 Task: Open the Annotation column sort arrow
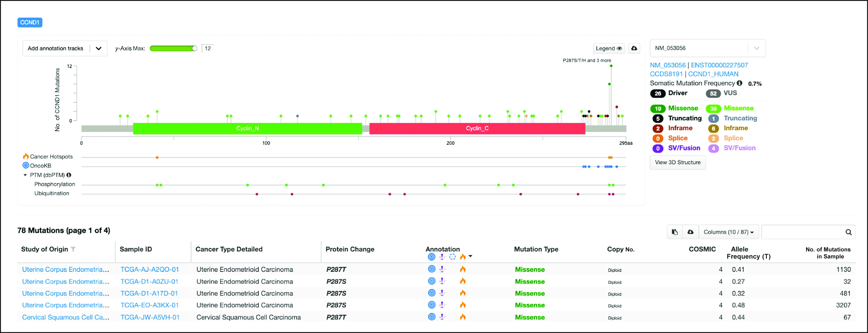(470, 256)
